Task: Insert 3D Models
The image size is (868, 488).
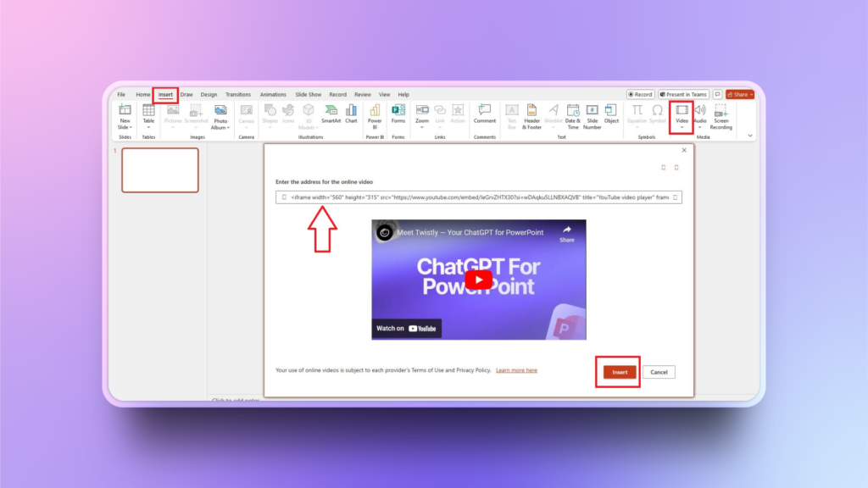Action: (x=309, y=117)
